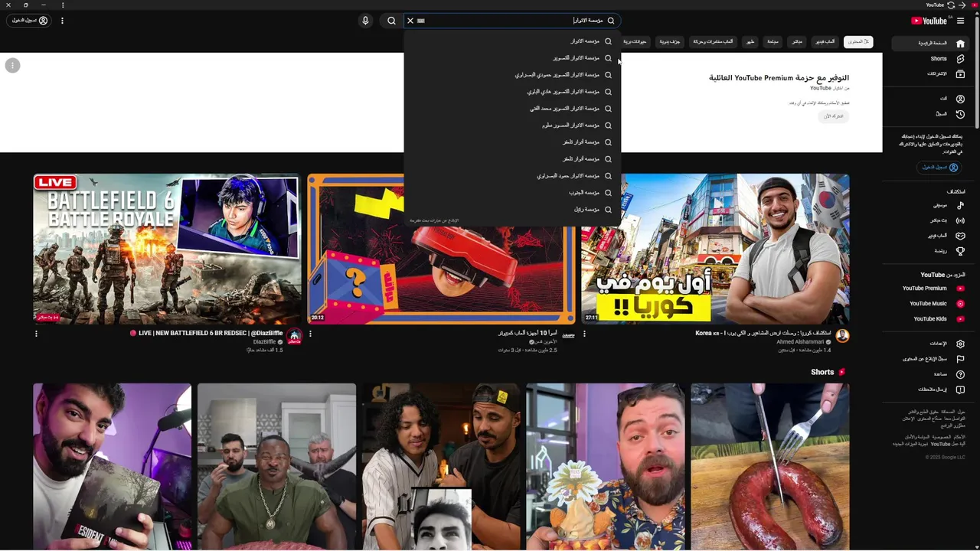Select the مباشر live filter chip
Image resolution: width=980 pixels, height=551 pixels.
click(x=797, y=41)
